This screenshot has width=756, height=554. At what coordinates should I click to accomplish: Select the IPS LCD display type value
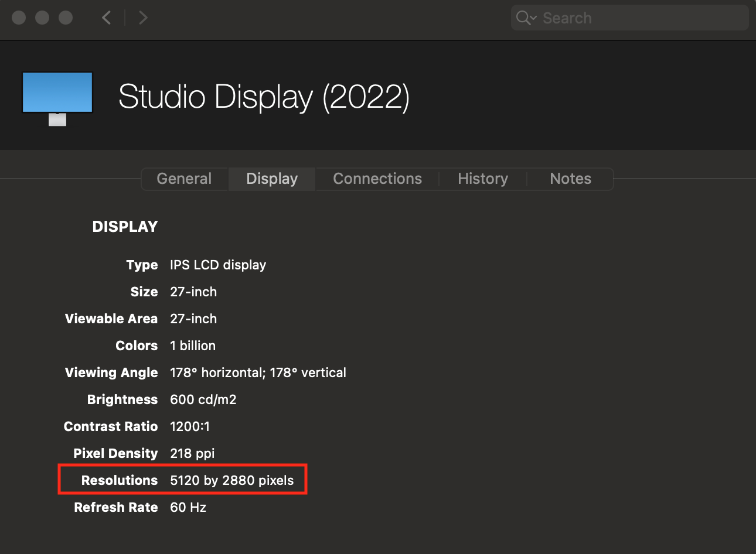218,265
